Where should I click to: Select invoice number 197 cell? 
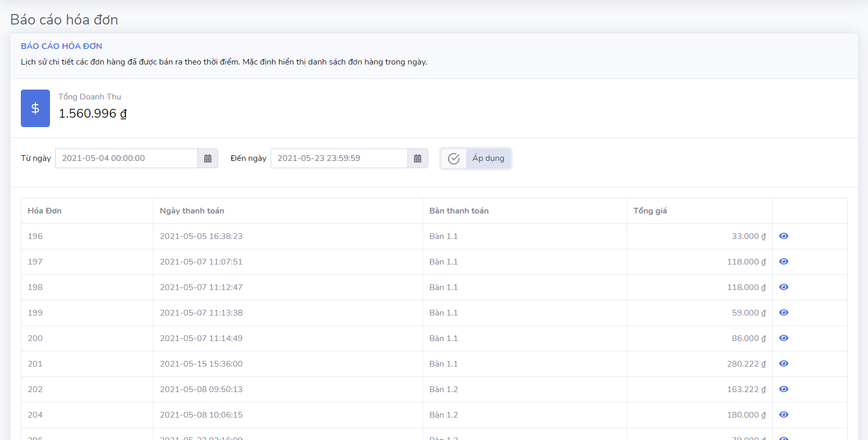87,262
